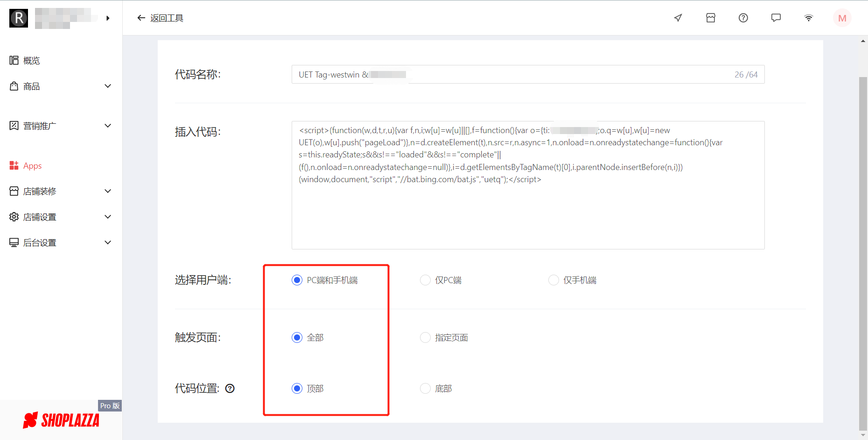This screenshot has width=868, height=440.
Task: Click the 店铺装修 store icon
Action: [x=14, y=191]
